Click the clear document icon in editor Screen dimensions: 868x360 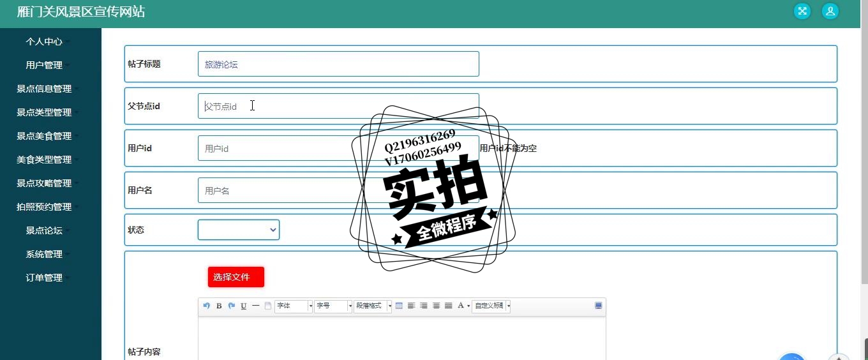[x=267, y=306]
